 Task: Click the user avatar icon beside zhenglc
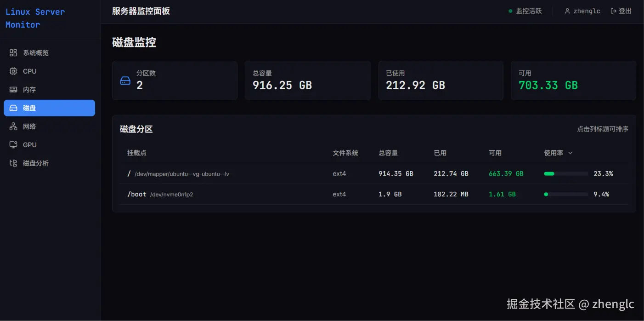[567, 11]
